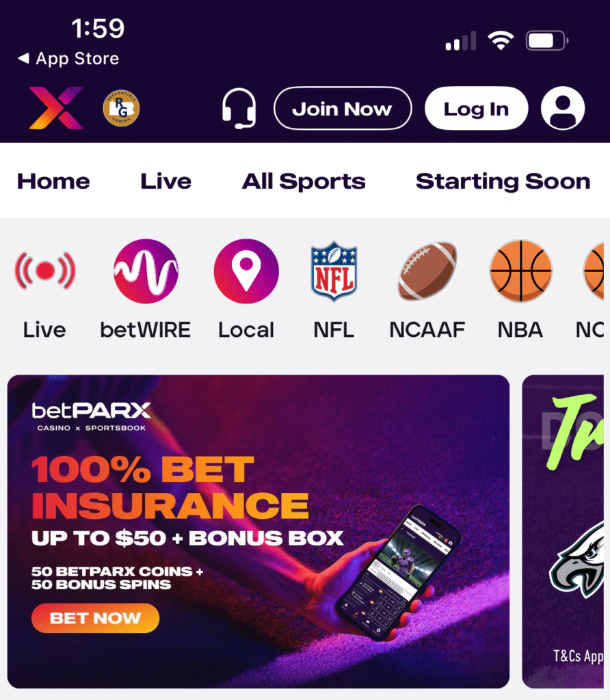Select the partially visible NC basketball icon
The width and height of the screenshot is (610, 700).
[594, 271]
